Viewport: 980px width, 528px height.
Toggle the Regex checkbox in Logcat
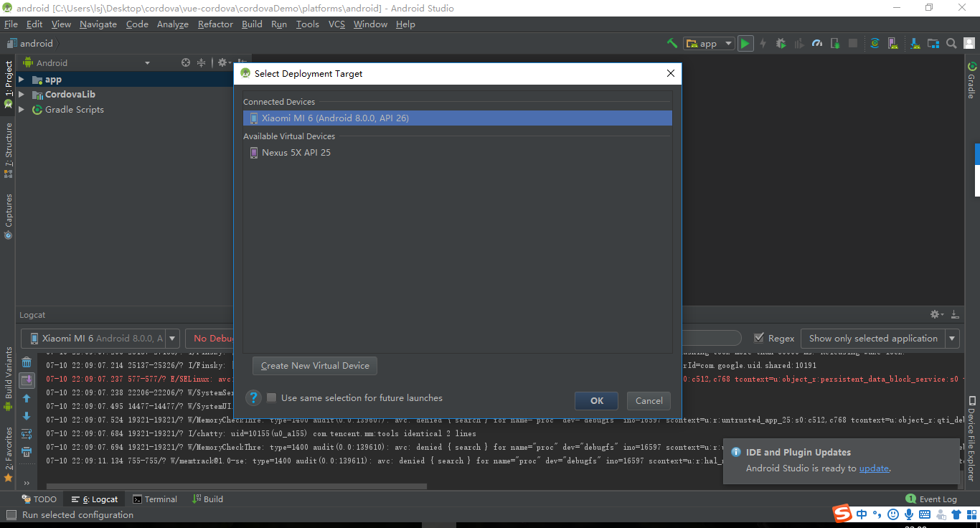[x=759, y=338]
